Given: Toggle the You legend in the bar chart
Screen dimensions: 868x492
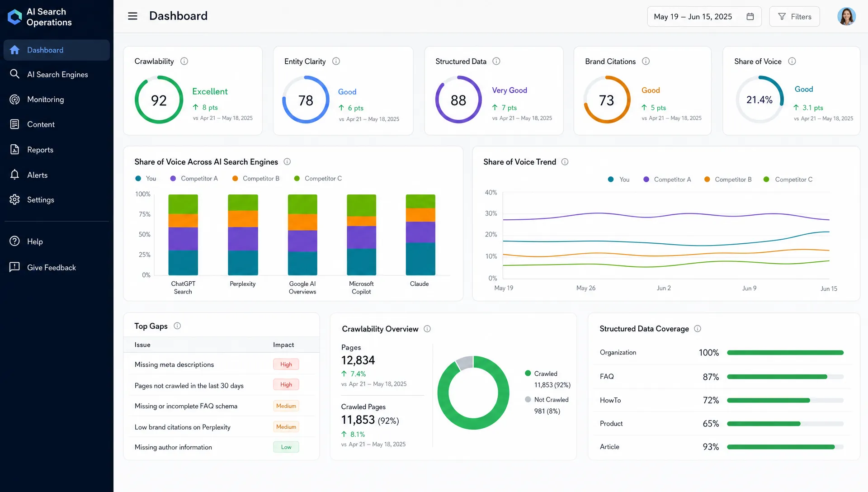Looking at the screenshot, I should tap(146, 179).
